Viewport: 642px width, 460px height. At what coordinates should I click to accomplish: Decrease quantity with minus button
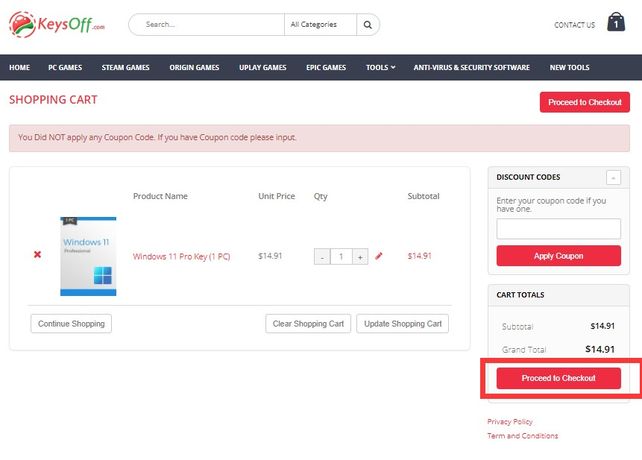click(322, 257)
